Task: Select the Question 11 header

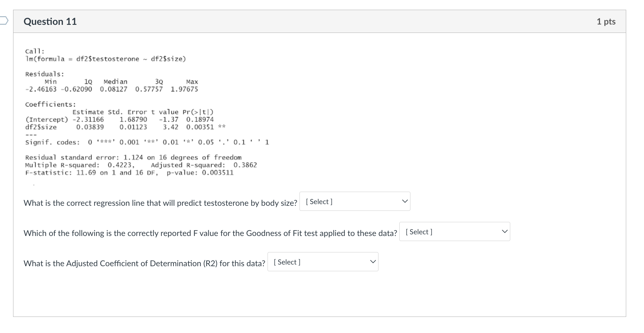Action: (x=50, y=21)
